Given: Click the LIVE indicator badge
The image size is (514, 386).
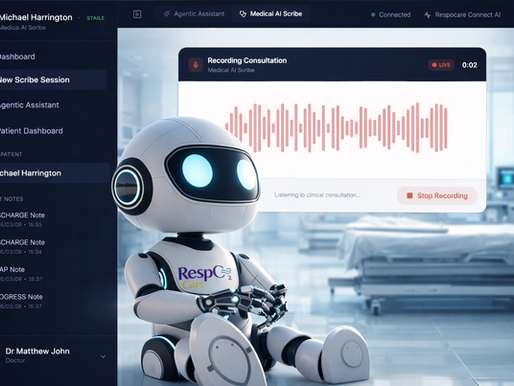Looking at the screenshot, I should (x=441, y=65).
